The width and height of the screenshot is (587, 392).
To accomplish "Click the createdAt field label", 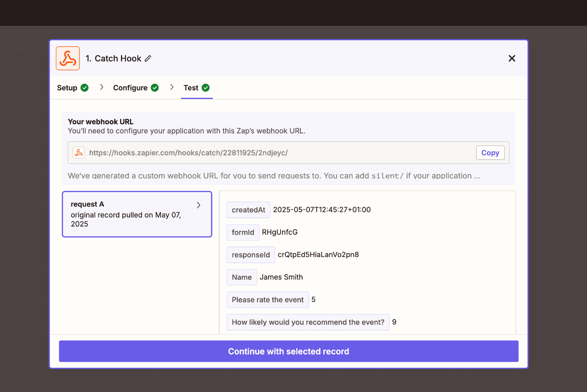I will [248, 210].
